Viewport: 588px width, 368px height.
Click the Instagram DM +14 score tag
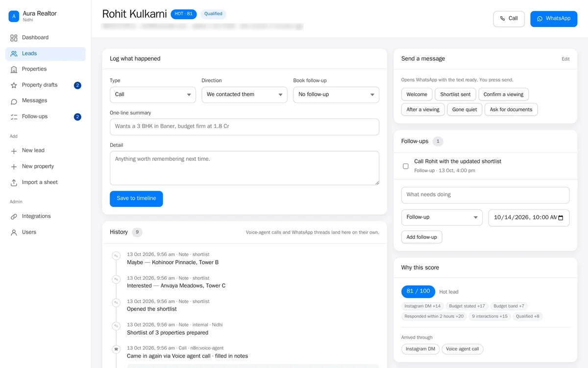(x=422, y=306)
